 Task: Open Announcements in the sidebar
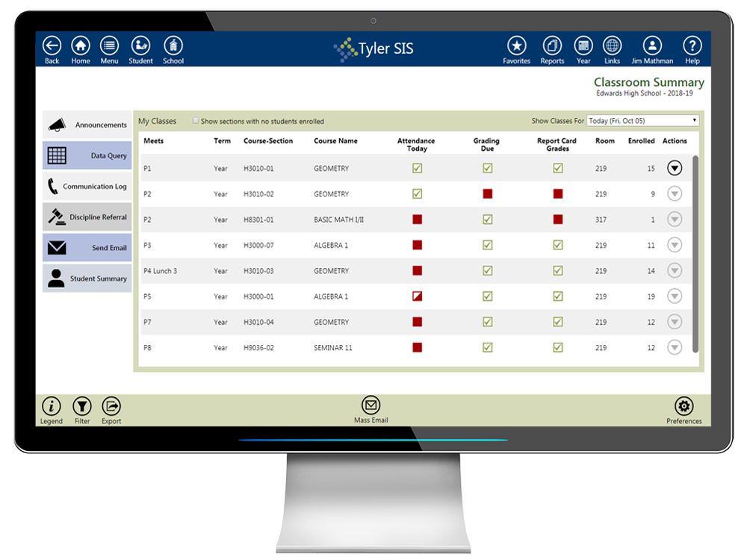[x=87, y=125]
